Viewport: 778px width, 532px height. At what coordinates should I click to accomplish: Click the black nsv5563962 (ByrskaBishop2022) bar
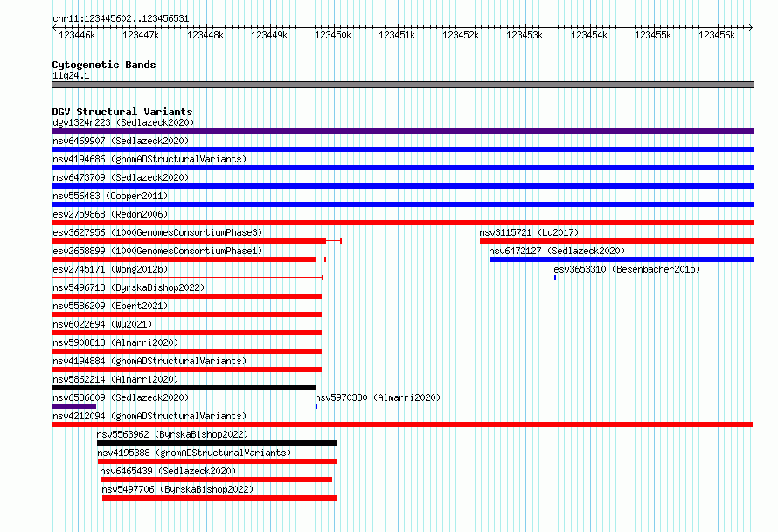point(217,443)
